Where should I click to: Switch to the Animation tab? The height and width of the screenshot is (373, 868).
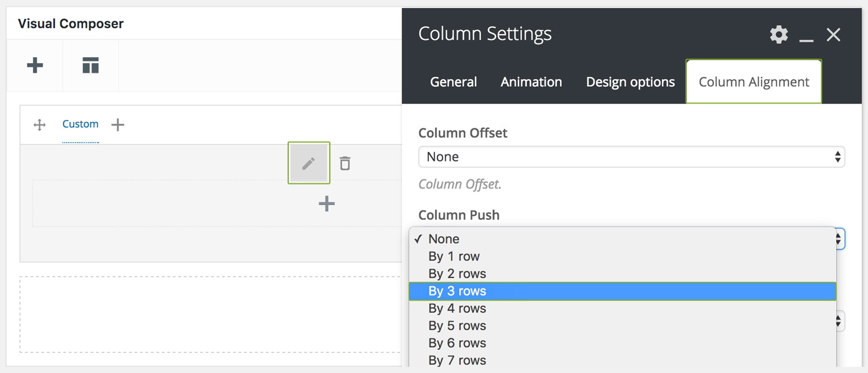531,82
